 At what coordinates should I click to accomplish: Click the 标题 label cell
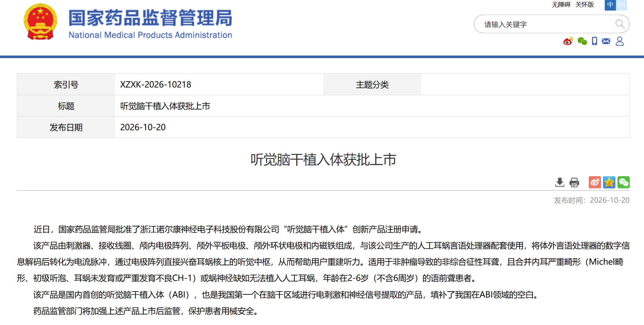pos(66,106)
